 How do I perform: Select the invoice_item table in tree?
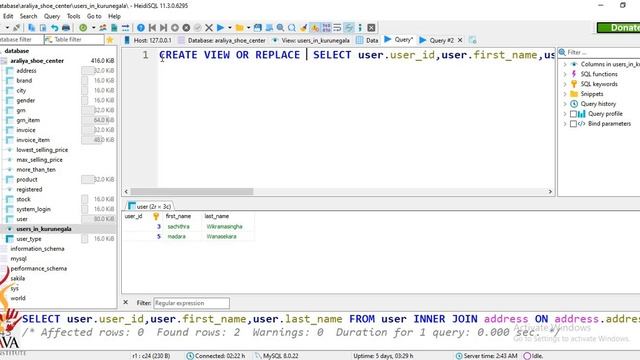click(x=33, y=140)
